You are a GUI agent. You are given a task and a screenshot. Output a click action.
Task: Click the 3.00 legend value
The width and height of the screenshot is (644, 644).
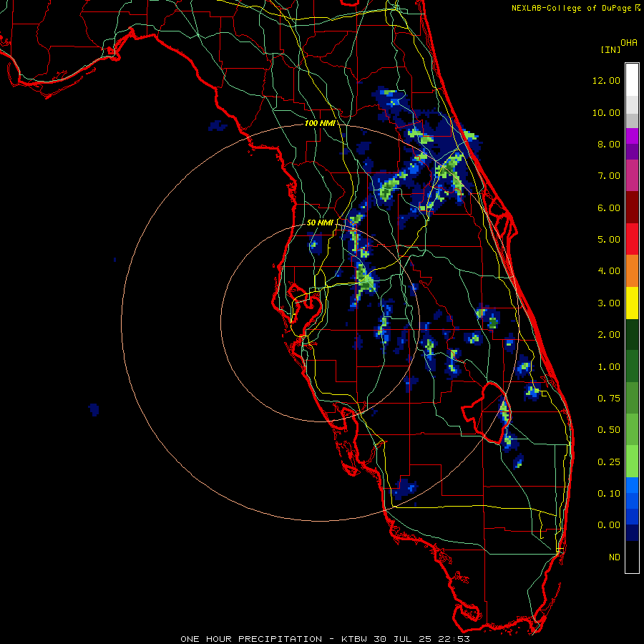(x=609, y=303)
